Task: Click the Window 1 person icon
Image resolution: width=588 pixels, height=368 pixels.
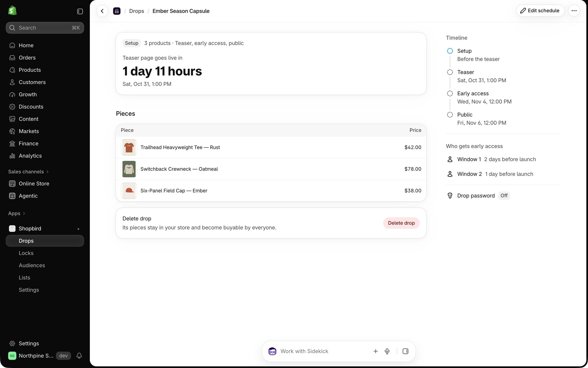Action: pos(450,159)
